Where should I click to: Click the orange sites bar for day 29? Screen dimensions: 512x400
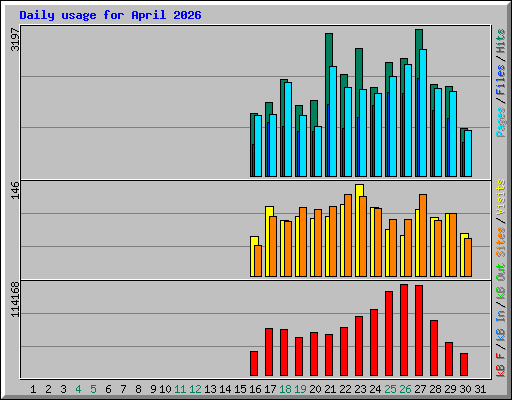(x=453, y=245)
